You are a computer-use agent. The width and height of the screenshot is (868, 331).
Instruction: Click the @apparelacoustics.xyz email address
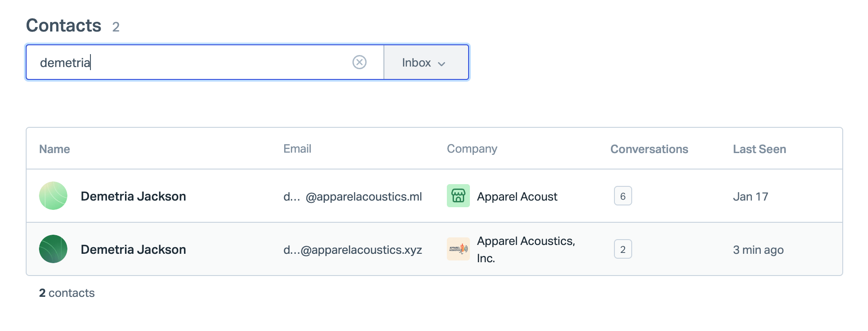pyautogui.click(x=352, y=250)
